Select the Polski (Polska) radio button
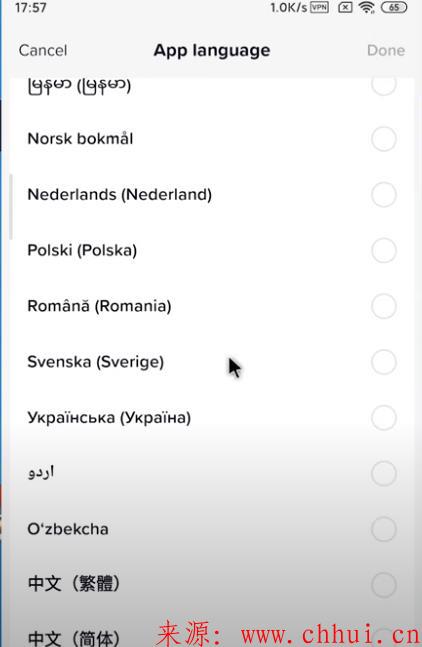The image size is (422, 647). tap(384, 250)
